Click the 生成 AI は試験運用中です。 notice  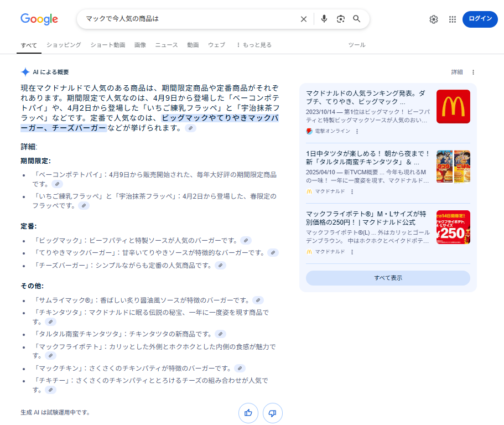tap(55, 412)
